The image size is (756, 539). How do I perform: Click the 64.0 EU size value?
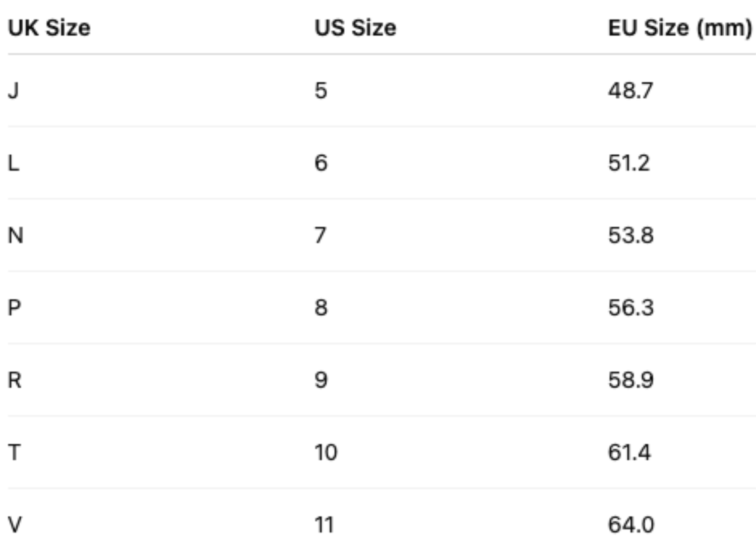631,524
